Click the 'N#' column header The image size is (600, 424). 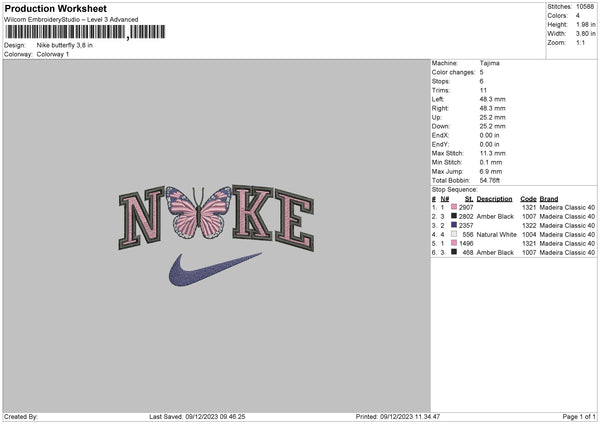click(x=445, y=199)
